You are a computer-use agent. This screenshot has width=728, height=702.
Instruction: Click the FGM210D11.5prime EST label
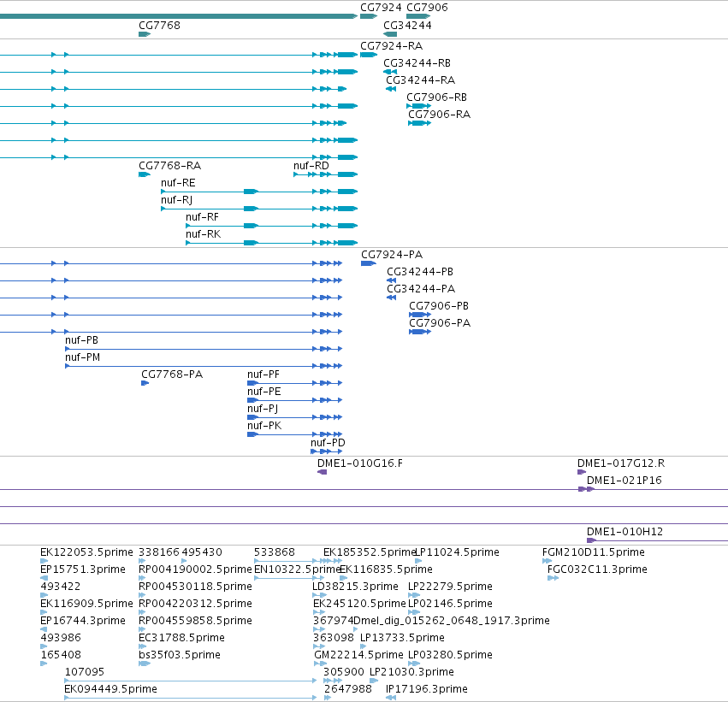(594, 552)
